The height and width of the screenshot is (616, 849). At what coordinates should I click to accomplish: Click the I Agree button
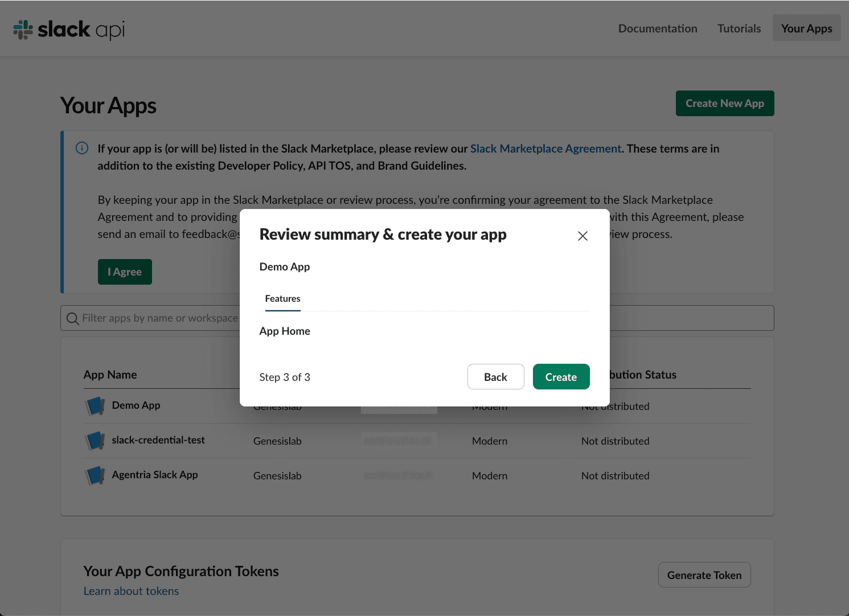tap(125, 272)
